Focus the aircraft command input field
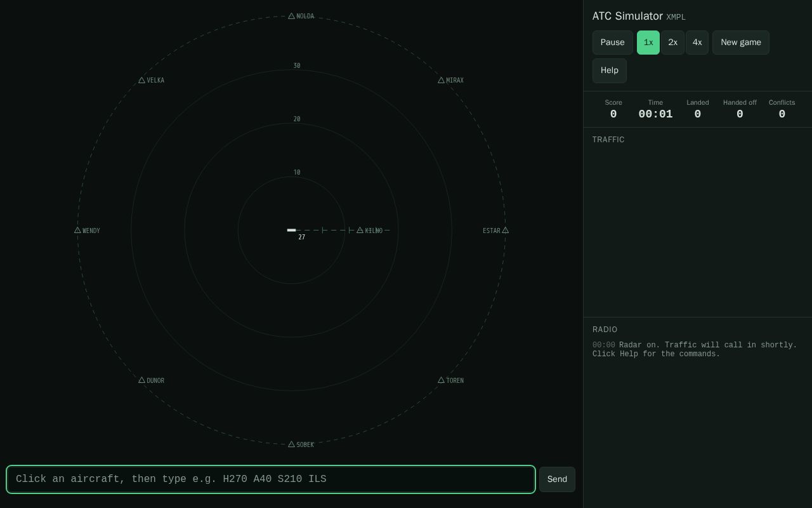812x508 pixels. click(271, 479)
